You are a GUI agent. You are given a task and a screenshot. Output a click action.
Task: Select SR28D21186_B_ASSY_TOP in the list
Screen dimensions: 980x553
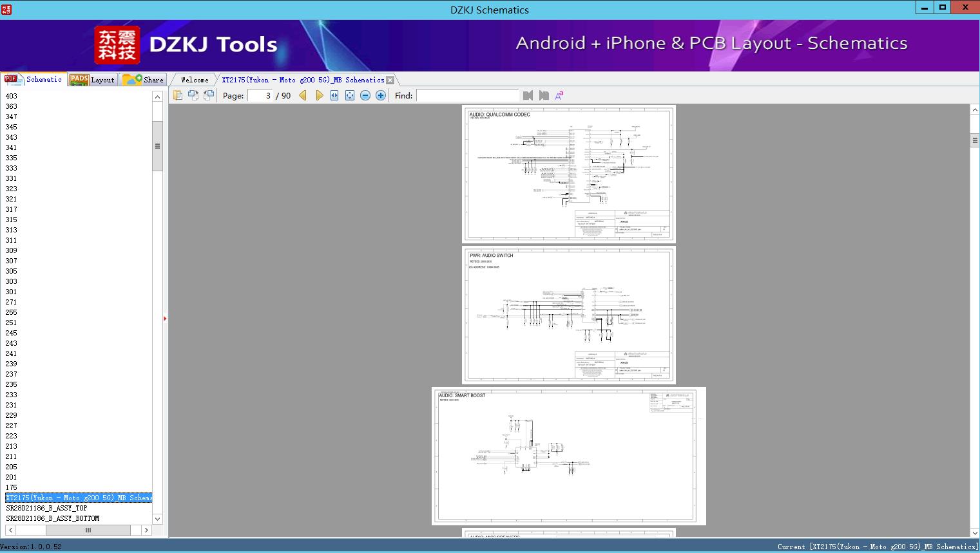pyautogui.click(x=46, y=508)
